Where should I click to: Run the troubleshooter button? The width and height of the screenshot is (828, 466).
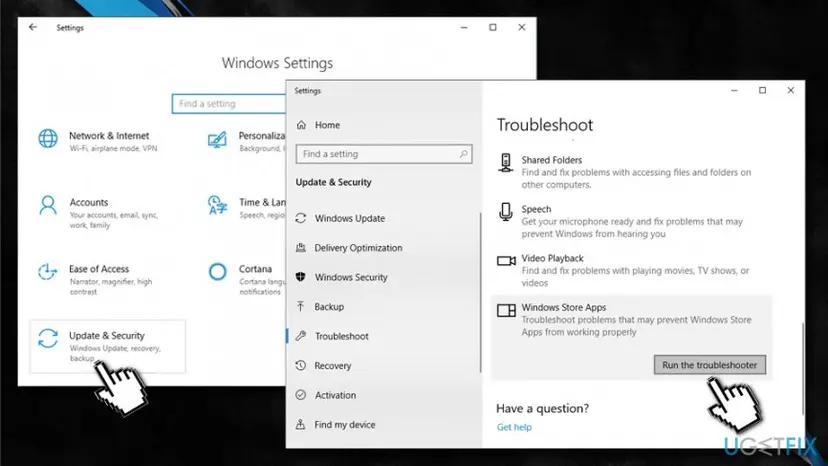click(x=710, y=365)
